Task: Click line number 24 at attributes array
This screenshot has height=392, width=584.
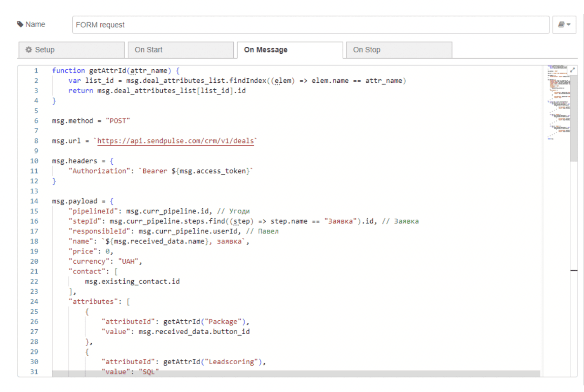Action: coord(34,302)
